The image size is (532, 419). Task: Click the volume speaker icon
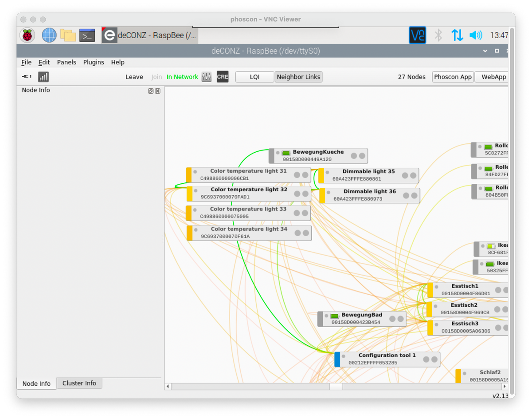[476, 35]
